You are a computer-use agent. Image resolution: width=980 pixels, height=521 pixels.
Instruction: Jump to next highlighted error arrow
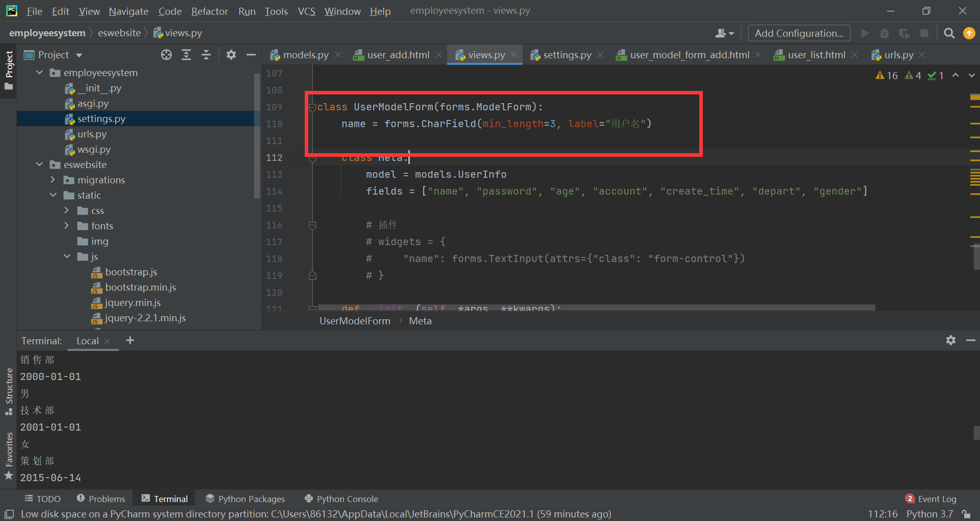click(x=971, y=76)
